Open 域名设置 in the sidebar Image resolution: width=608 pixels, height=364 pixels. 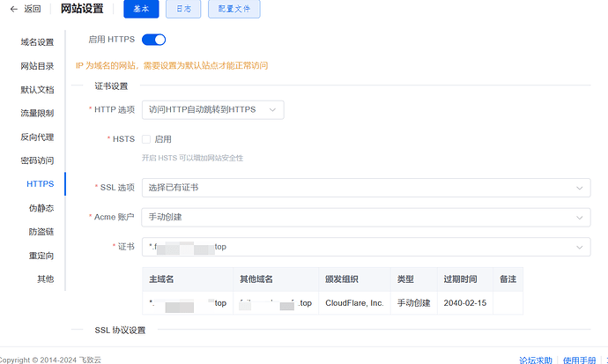tap(37, 42)
